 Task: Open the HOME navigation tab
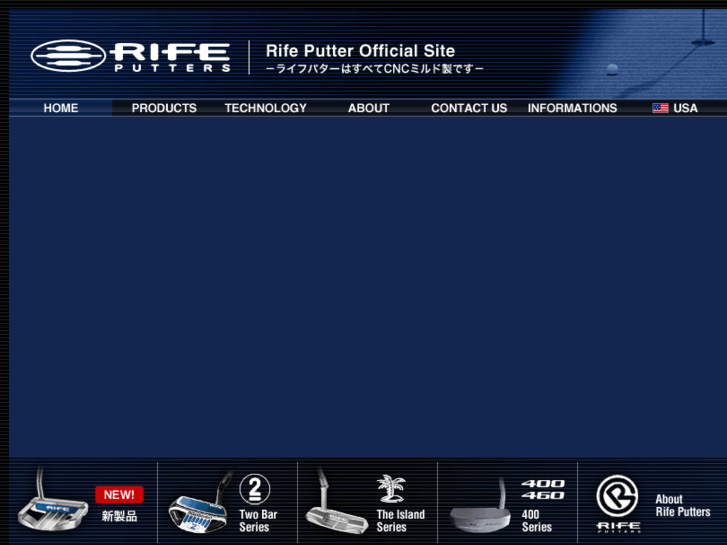(x=61, y=108)
